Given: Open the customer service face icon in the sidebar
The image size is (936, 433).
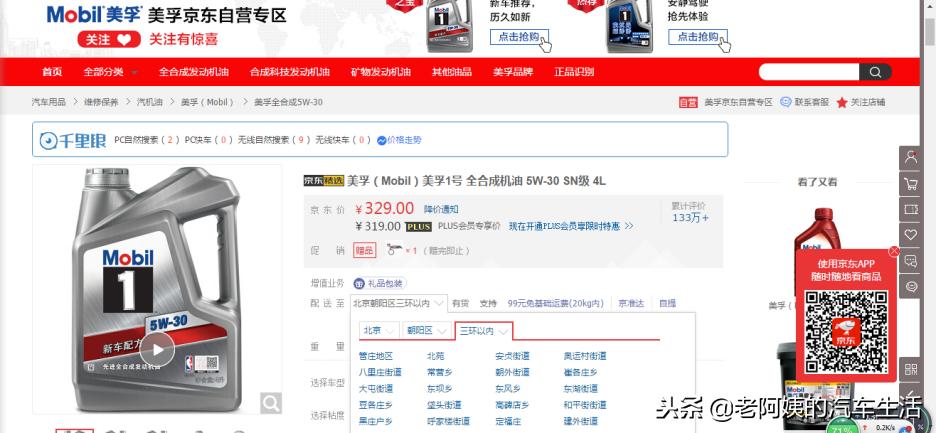Looking at the screenshot, I should click(911, 287).
